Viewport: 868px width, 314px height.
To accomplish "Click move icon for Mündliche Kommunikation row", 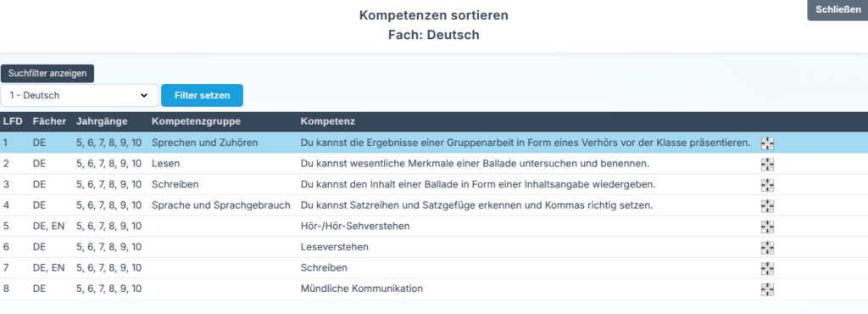I will pyautogui.click(x=767, y=289).
